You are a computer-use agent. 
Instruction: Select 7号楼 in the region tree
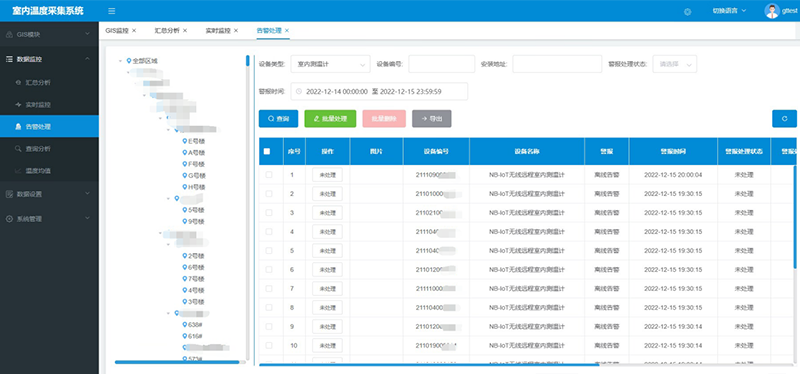click(x=196, y=279)
